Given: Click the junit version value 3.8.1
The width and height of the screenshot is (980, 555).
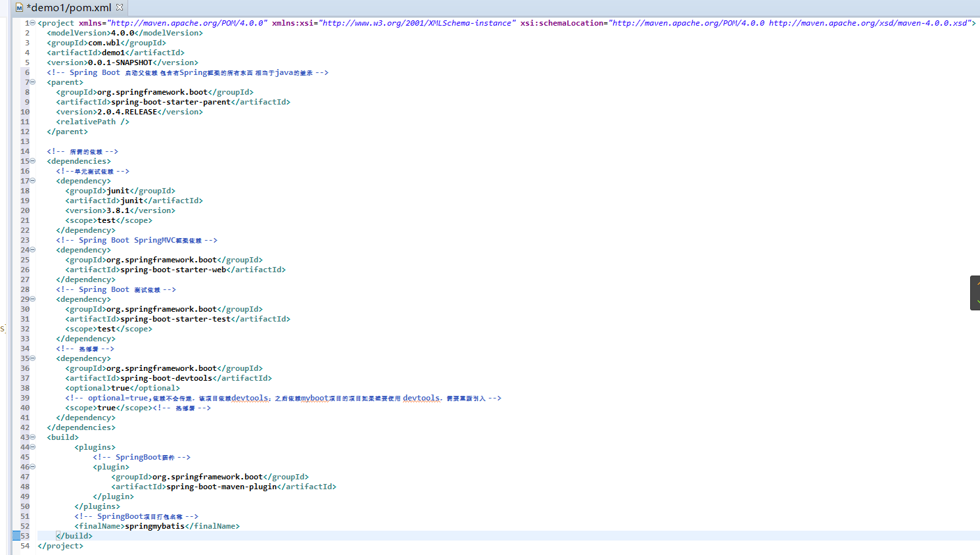Looking at the screenshot, I should tap(118, 210).
